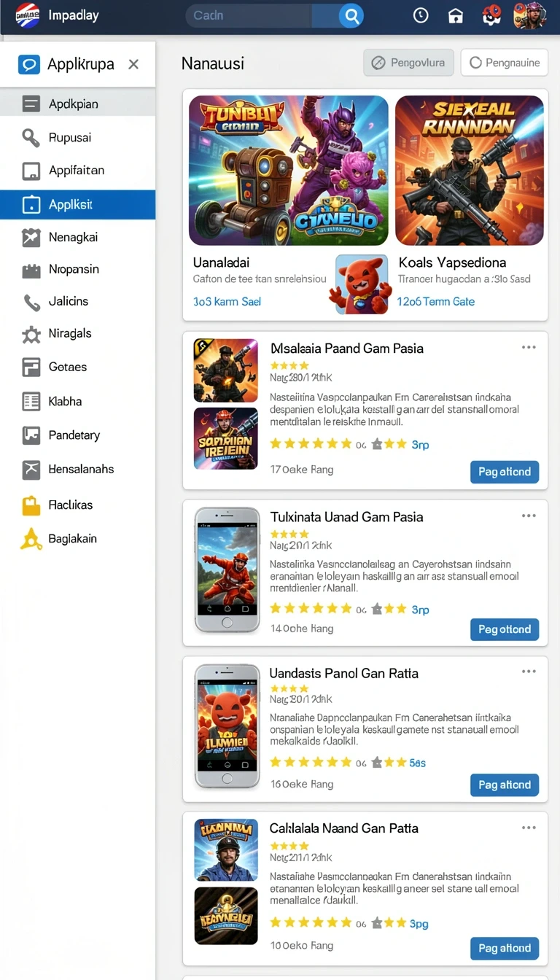Screen dimensions: 560x980
Task: Select the Pengnauine option
Action: 504,63
